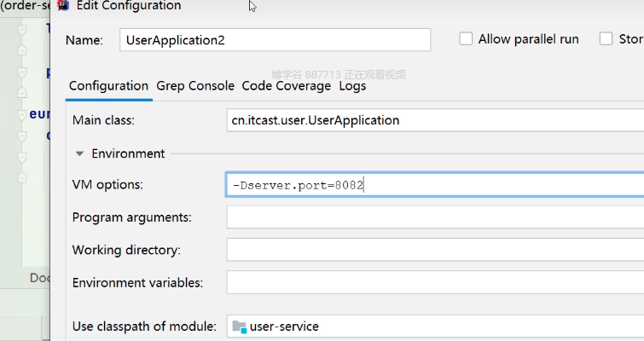Click the user-service module folder icon
644x341 pixels.
239,326
